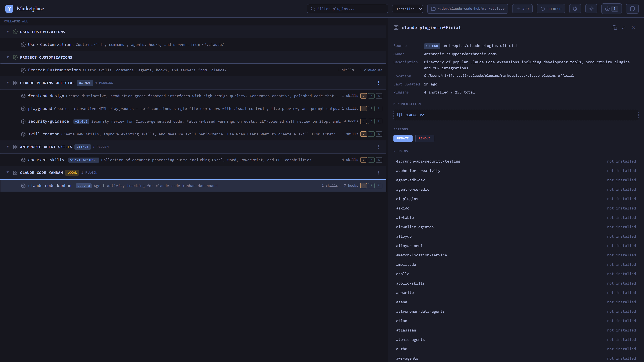Click the skill-creator package cube icon
Viewport: 644px width, 362px height.
(23, 134)
